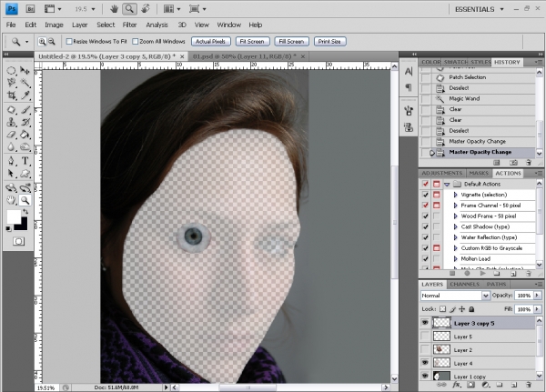Select the Blur tool
Viewport: 546px width, 392px height.
pos(11,146)
